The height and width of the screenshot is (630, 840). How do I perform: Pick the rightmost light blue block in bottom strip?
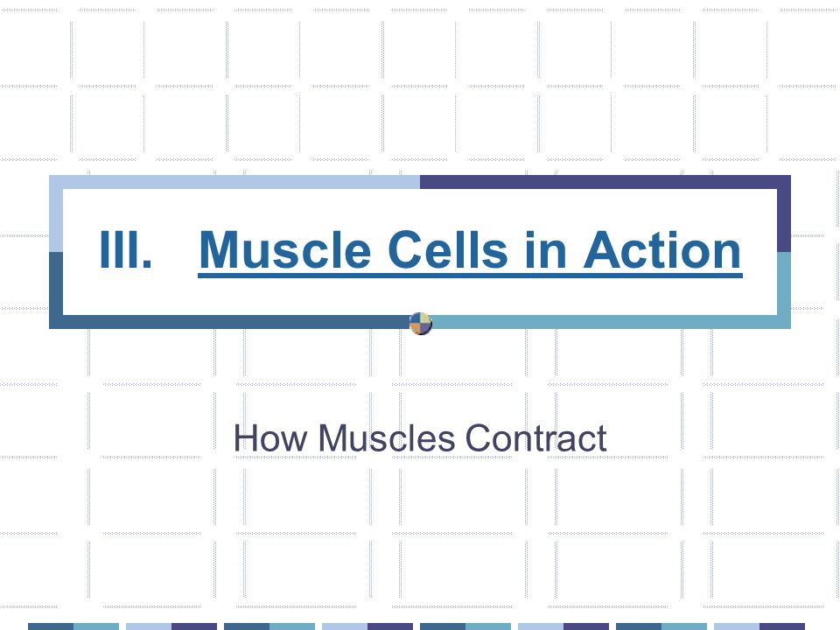(737, 626)
